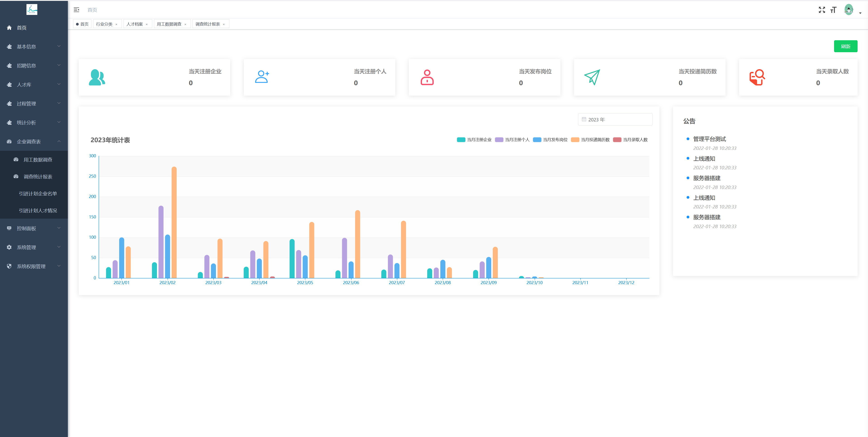Switch to the 首页 tab
The image size is (868, 437).
83,24
